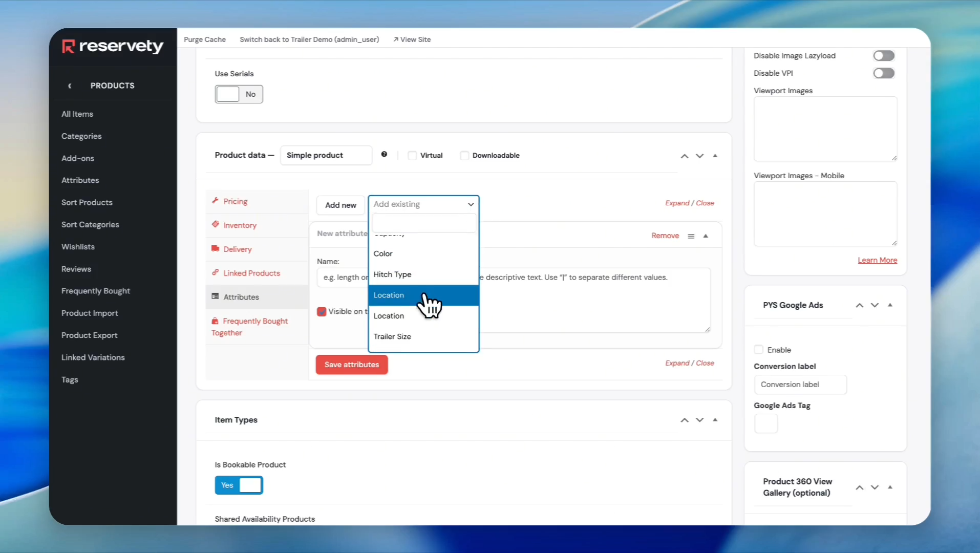Click Purge Cache in the top bar
980x553 pixels.
click(x=205, y=39)
